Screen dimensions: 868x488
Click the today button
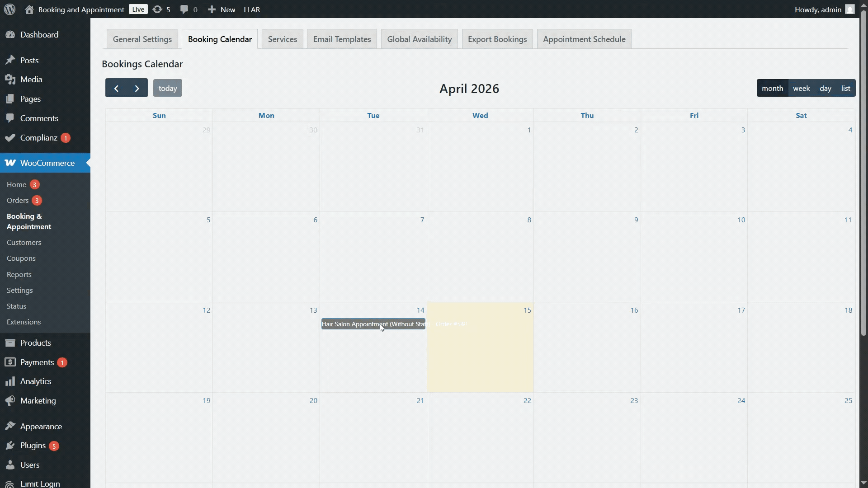pos(167,88)
